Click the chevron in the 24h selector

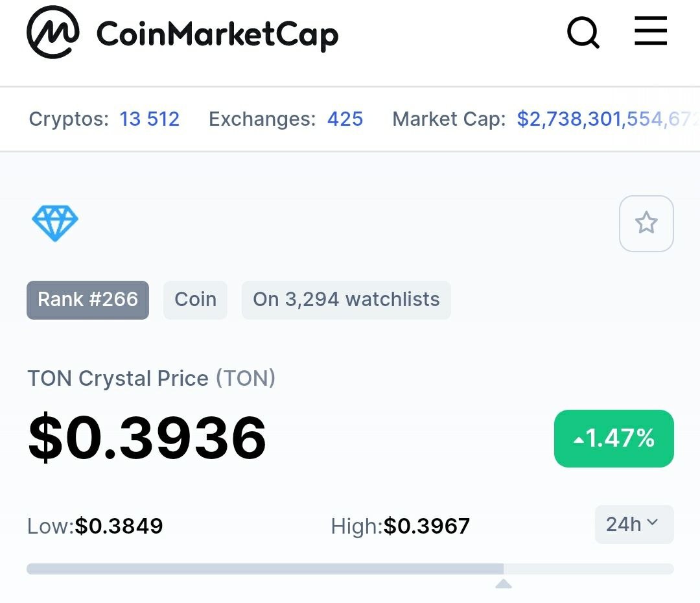pos(652,522)
